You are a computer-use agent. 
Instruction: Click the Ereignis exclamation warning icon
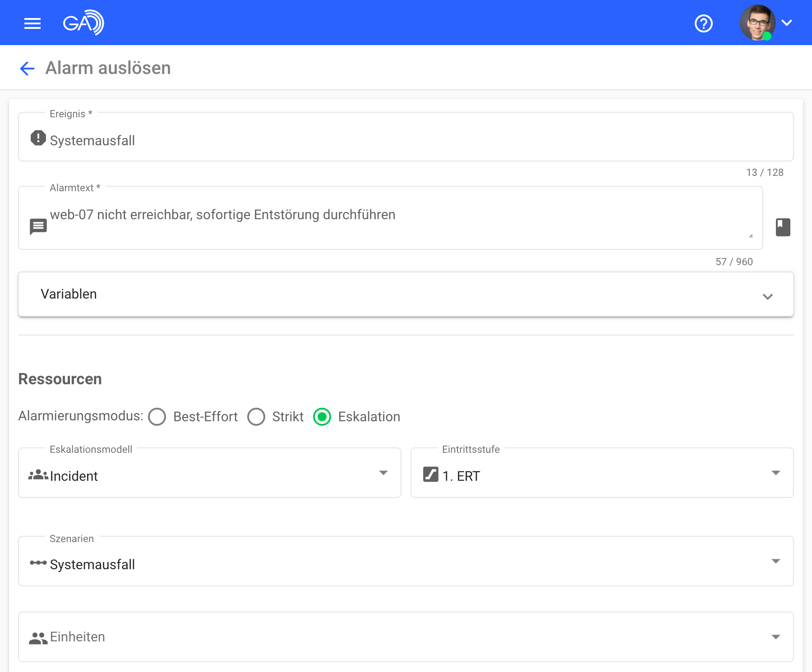[x=38, y=138]
